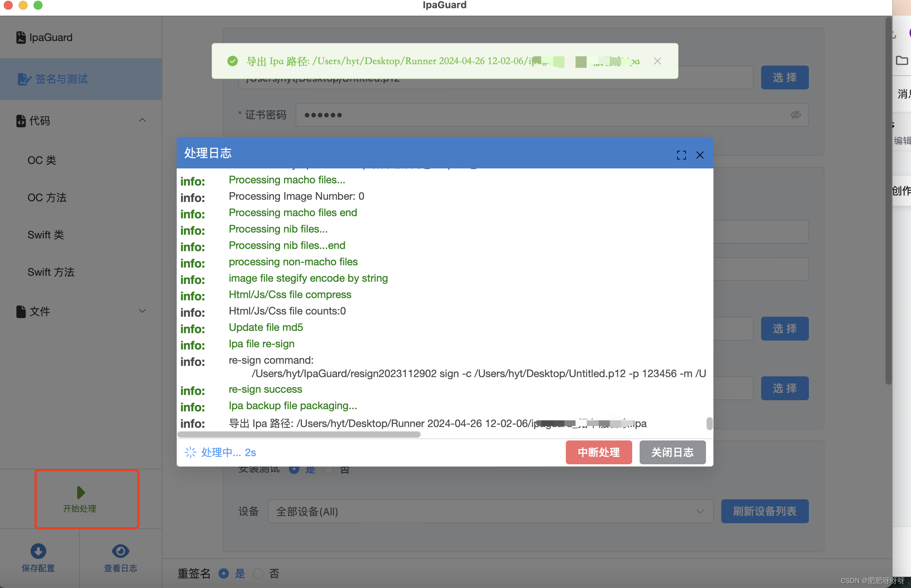Click 中断处理 to interrupt processing
Viewport: 911px width, 588px height.
[x=599, y=452]
